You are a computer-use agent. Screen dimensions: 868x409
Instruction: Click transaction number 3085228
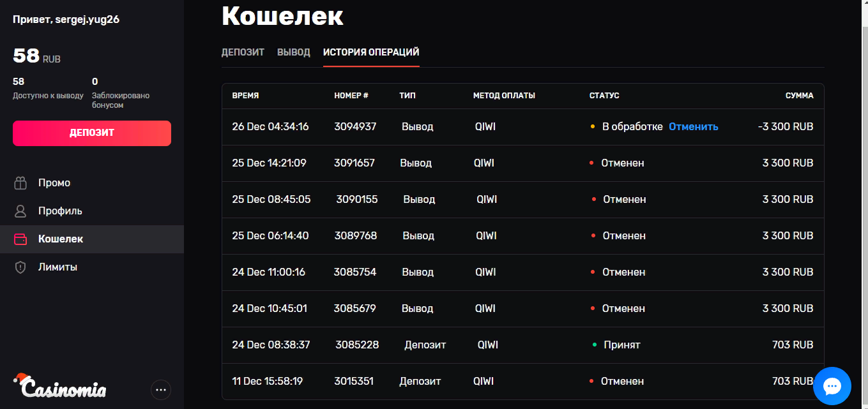pyautogui.click(x=357, y=345)
